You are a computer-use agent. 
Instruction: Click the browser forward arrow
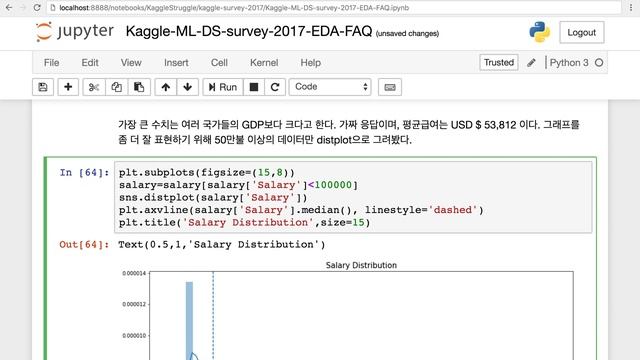[23, 7]
